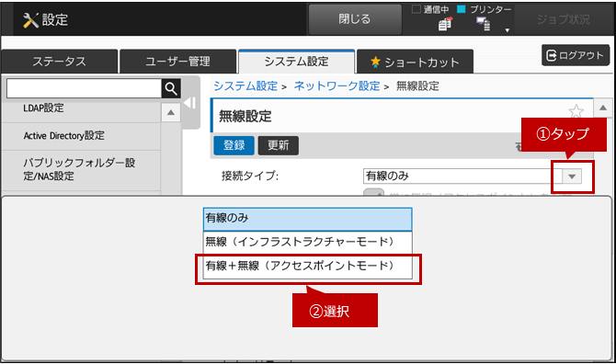Screen dimensions: 616x364
Task: Open the 接続タイプ dropdown arrow
Action: pos(572,176)
